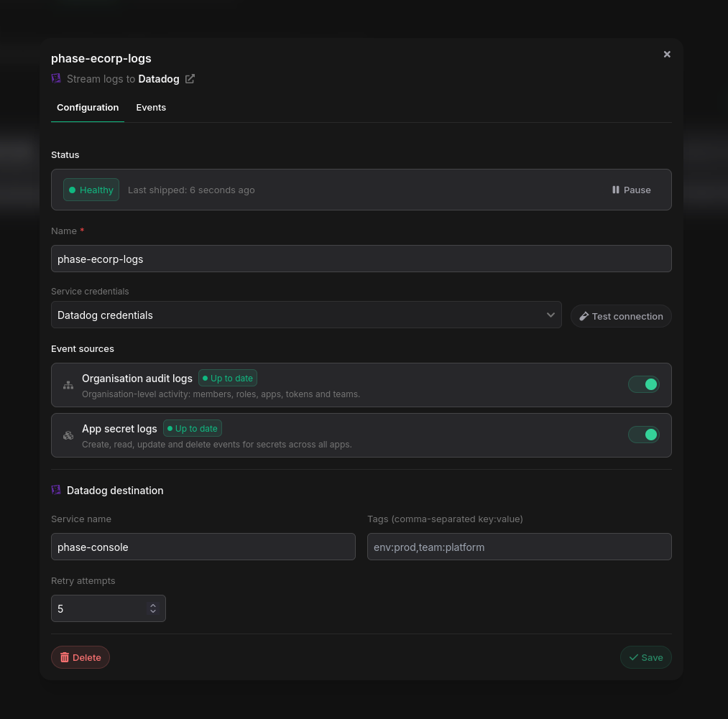Click the phase-ecorp-logs dialog title
The height and width of the screenshot is (719, 728).
(x=101, y=58)
